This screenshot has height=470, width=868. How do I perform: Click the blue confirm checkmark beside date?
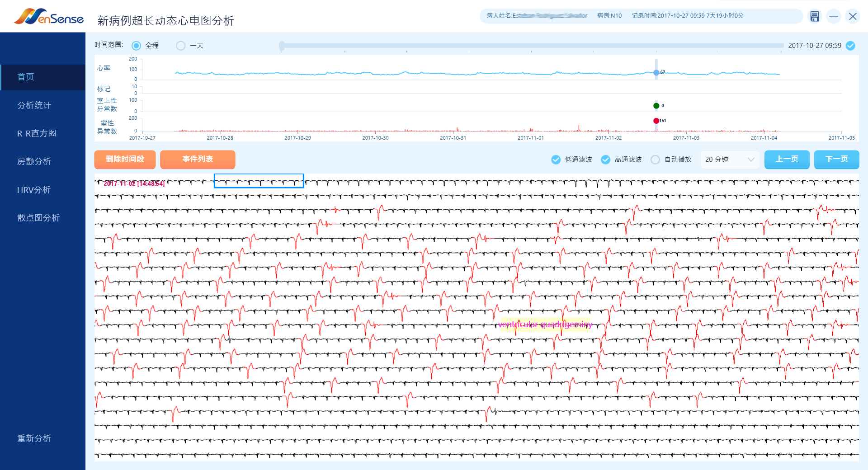point(850,46)
